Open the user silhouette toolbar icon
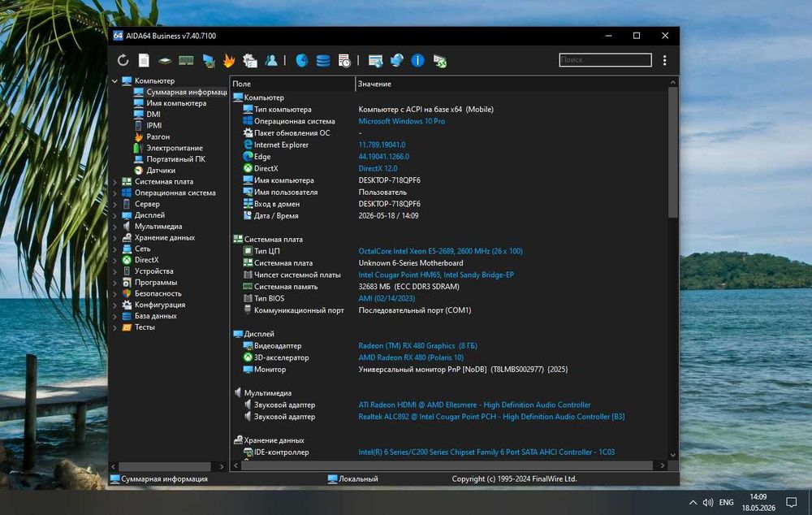 tap(271, 61)
